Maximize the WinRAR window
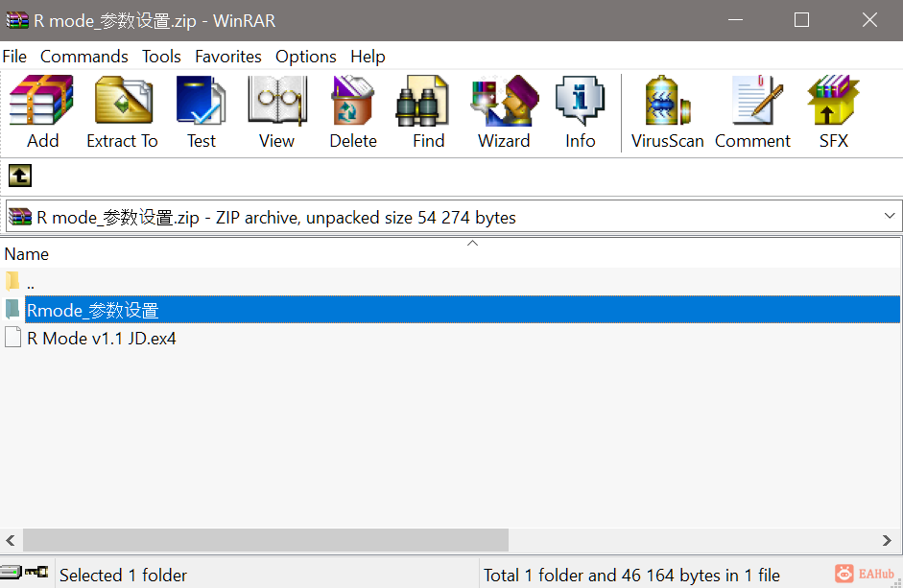Viewport: 903px width, 588px height. 801,20
